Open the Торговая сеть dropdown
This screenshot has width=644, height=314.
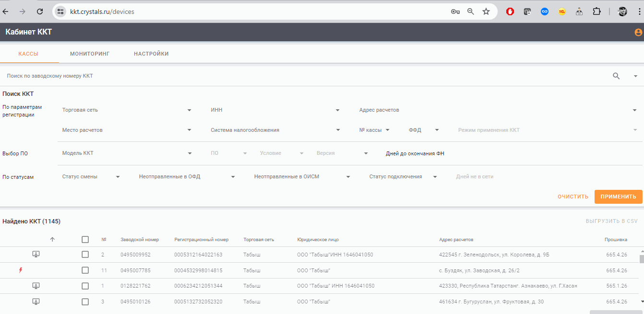pyautogui.click(x=127, y=110)
